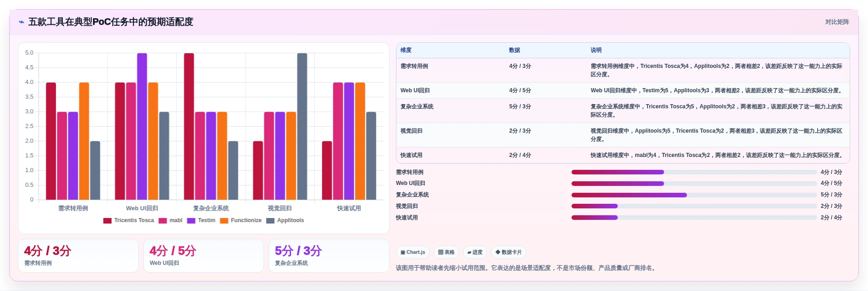The image size is (868, 291).
Task: Click the table explanation starting 快速试用维度中
Action: [x=716, y=155]
